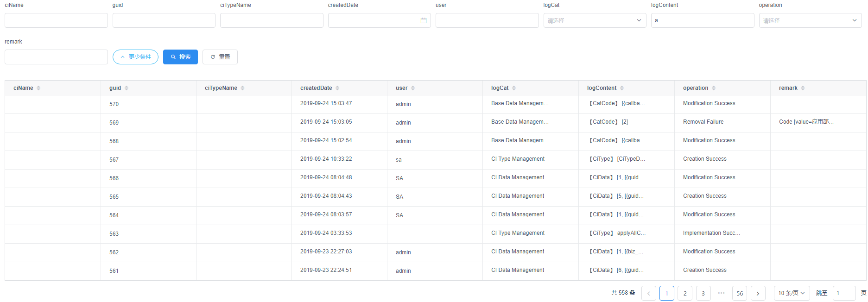Sort table by logContent column
This screenshot has height=302, width=868.
(x=622, y=88)
